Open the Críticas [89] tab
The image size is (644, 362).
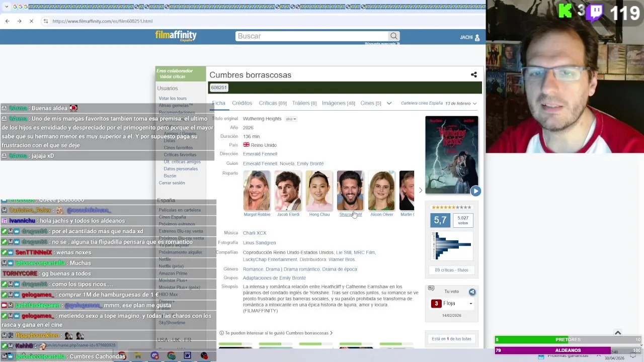coord(273,103)
